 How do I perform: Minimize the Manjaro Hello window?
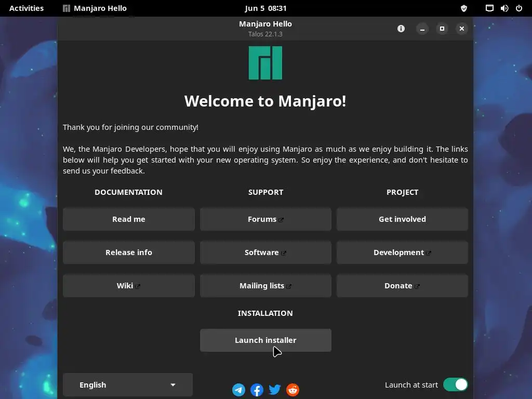pyautogui.click(x=422, y=29)
